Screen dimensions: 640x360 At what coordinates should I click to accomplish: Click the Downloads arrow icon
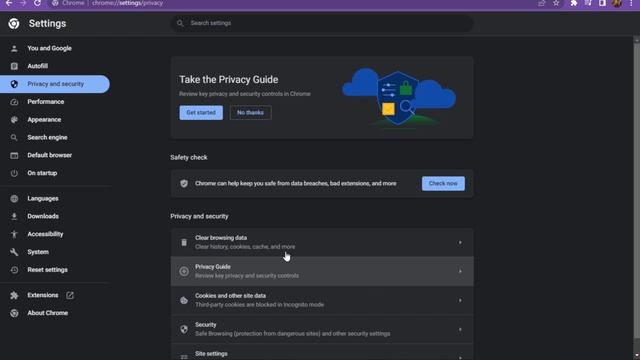coord(14,216)
